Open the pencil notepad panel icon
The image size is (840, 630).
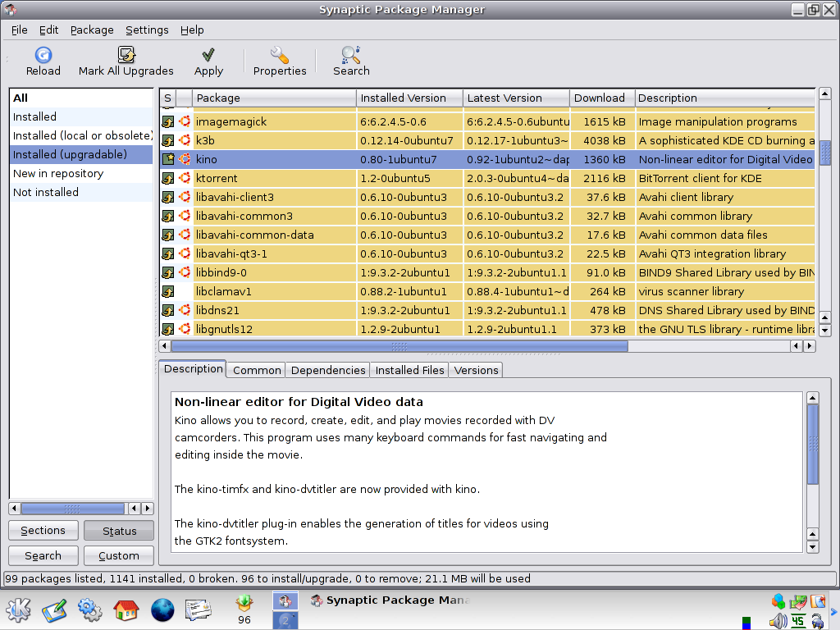coord(54,610)
